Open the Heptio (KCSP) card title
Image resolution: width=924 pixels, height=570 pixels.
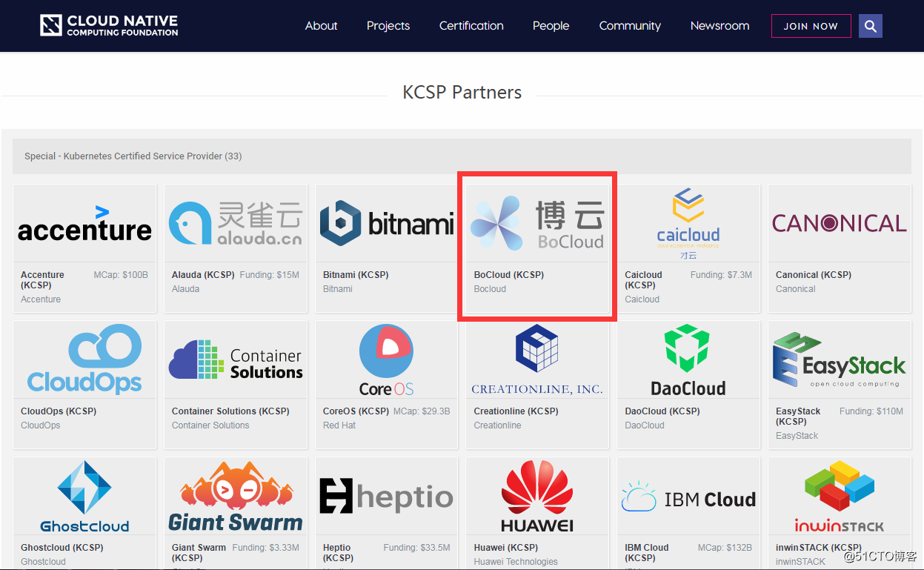coord(338,552)
